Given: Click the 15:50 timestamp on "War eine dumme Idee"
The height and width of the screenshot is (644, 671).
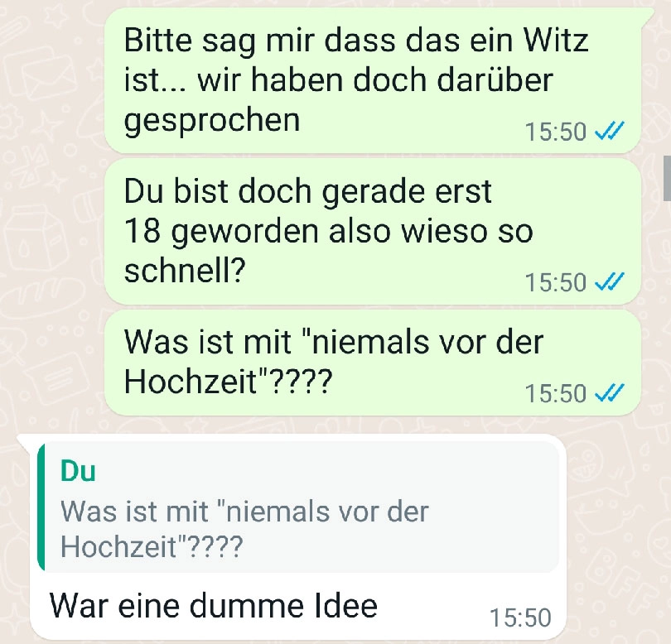Looking at the screenshot, I should (520, 618).
